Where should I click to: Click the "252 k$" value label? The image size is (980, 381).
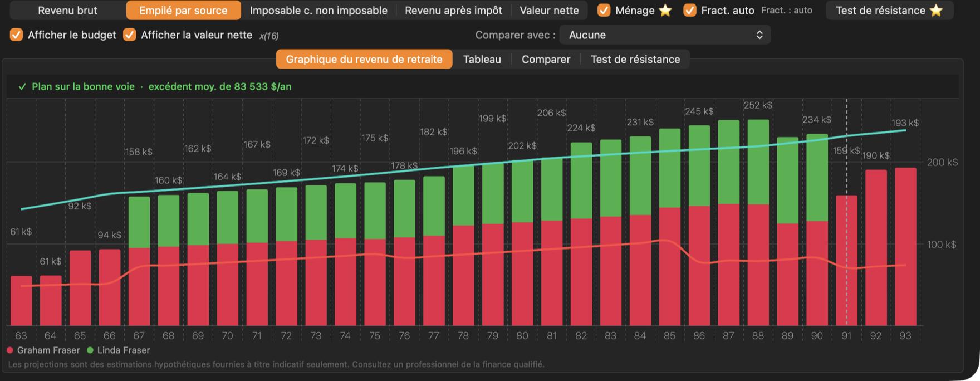758,105
